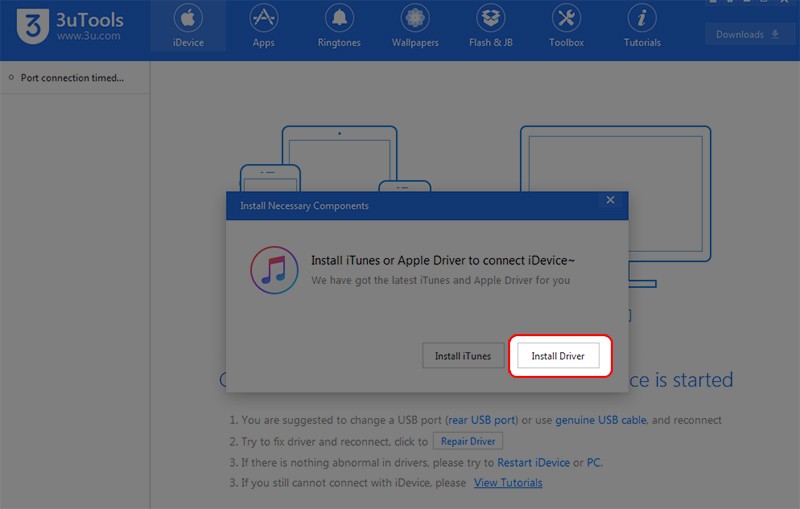The width and height of the screenshot is (800, 509).
Task: Open the Flash & JB section icon
Action: click(491, 19)
